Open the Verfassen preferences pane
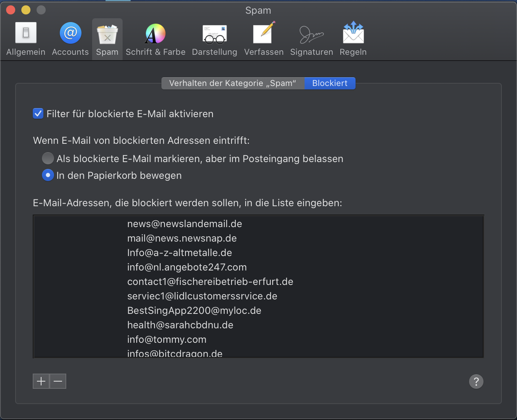 (264, 39)
